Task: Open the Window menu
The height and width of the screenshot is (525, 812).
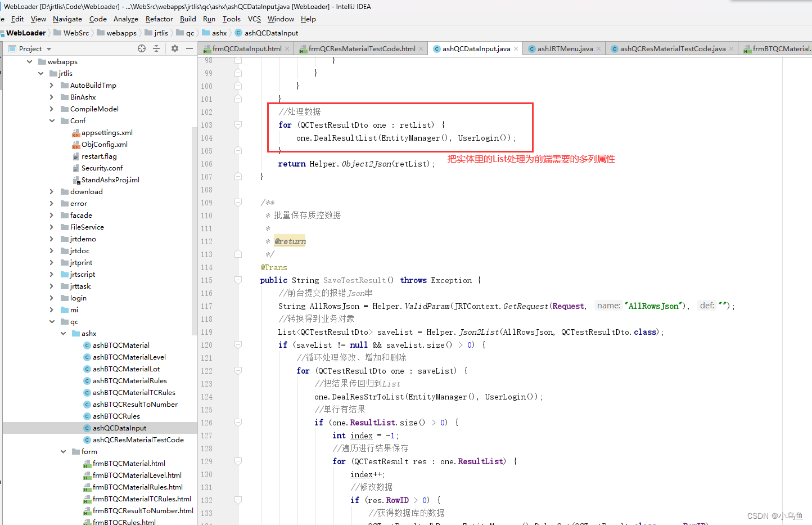Action: [281, 19]
